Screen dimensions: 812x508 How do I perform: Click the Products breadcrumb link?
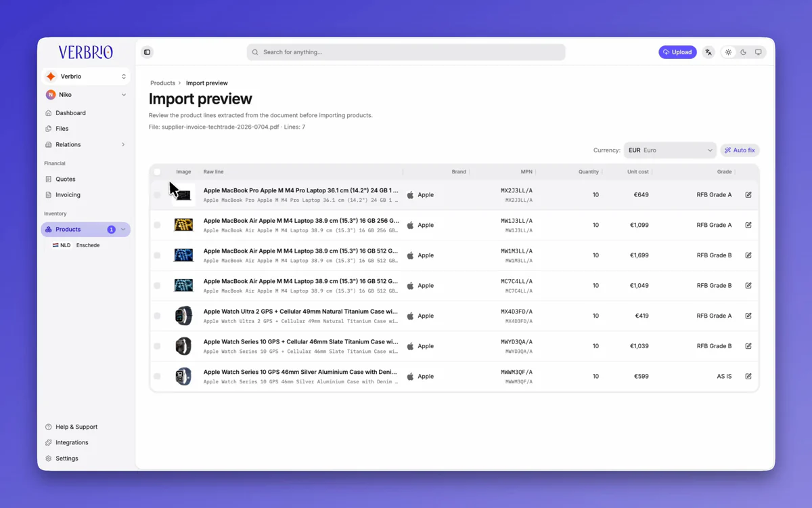162,83
